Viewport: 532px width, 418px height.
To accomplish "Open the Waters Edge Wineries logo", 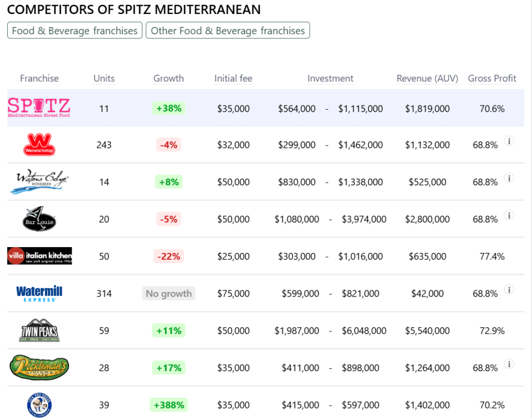I will (38, 182).
